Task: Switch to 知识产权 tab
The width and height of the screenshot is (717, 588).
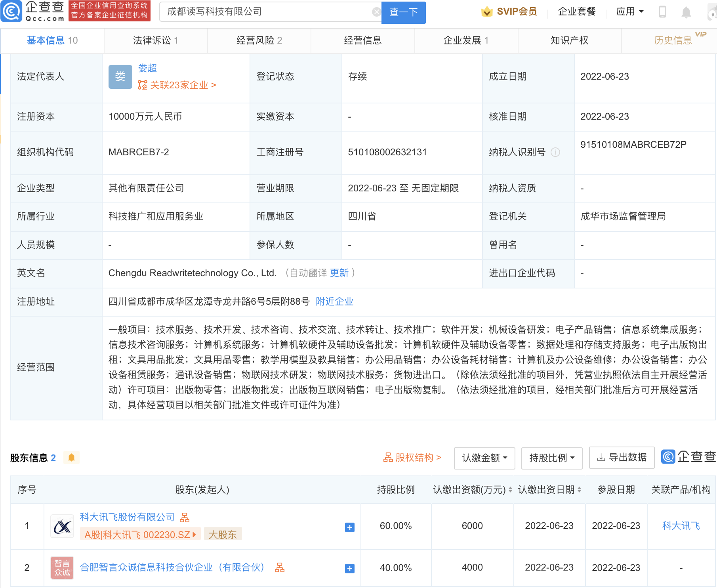Action: click(x=570, y=40)
